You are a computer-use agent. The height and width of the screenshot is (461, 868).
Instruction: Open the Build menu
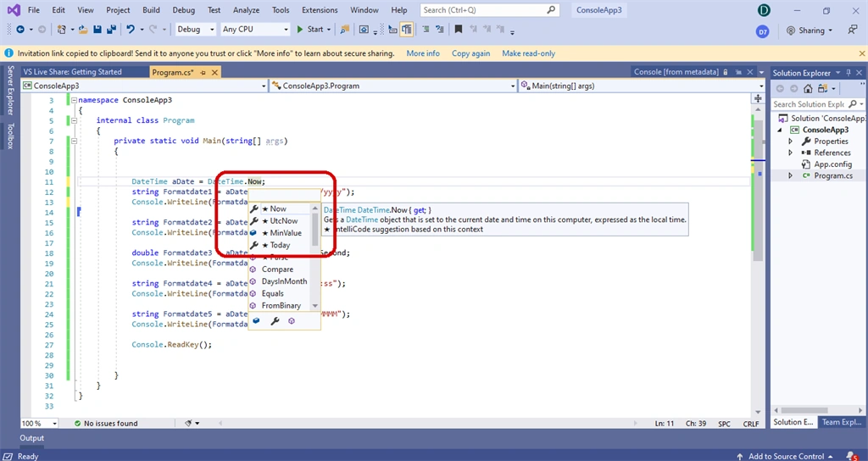tap(151, 10)
